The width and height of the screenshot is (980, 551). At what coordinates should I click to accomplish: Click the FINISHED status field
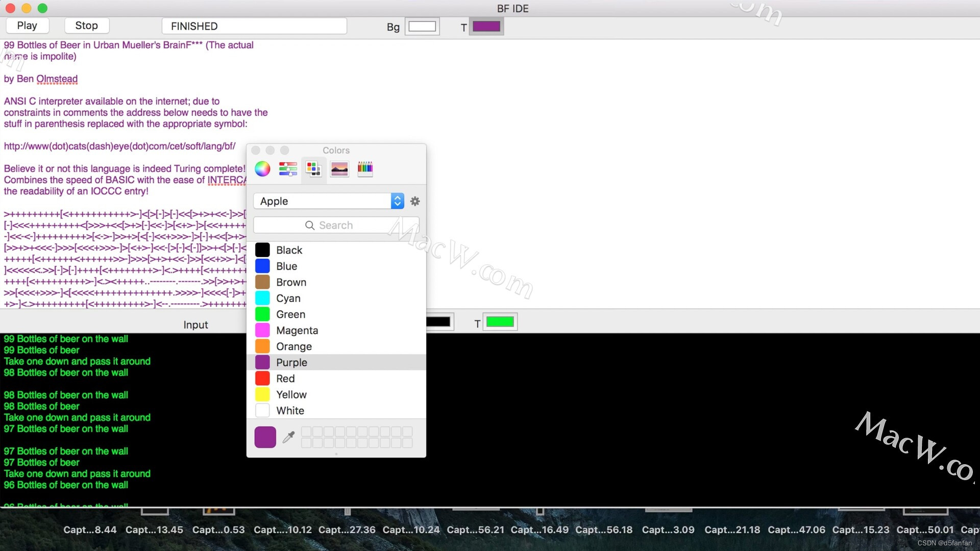[x=254, y=26]
